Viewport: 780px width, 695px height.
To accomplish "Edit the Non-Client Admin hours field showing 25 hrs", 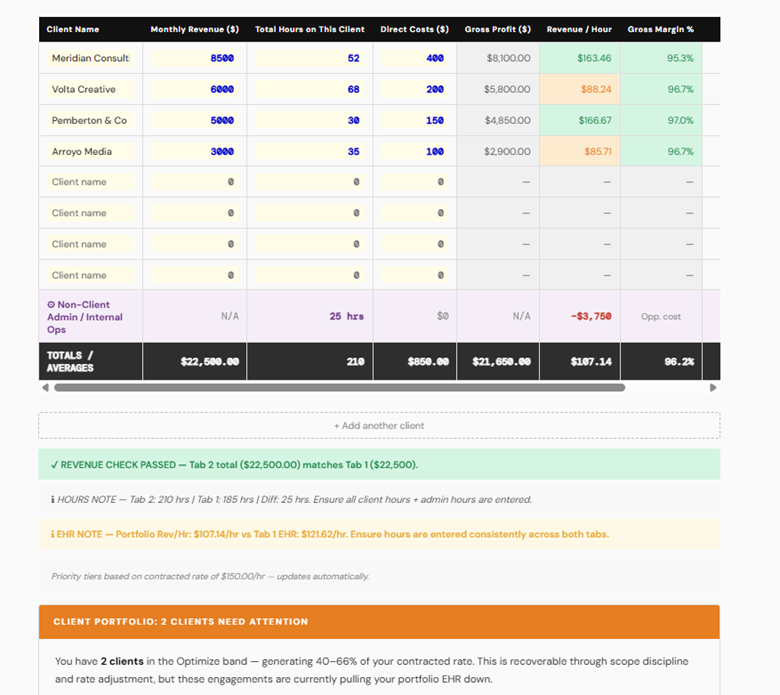I will [309, 316].
